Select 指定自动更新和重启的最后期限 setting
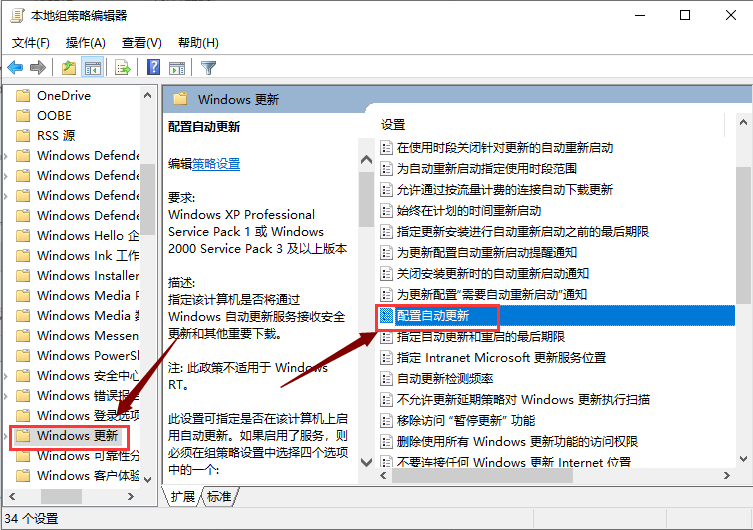This screenshot has width=753, height=530. pos(481,337)
